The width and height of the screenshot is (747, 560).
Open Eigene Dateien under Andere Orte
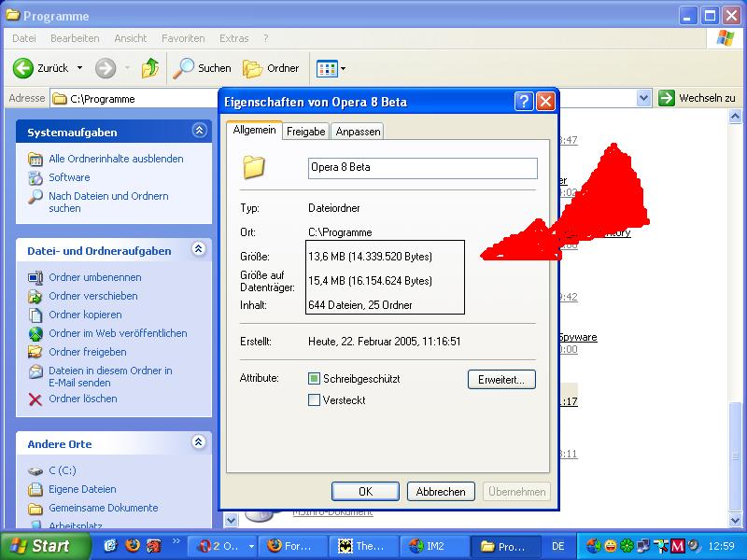[x=82, y=489]
